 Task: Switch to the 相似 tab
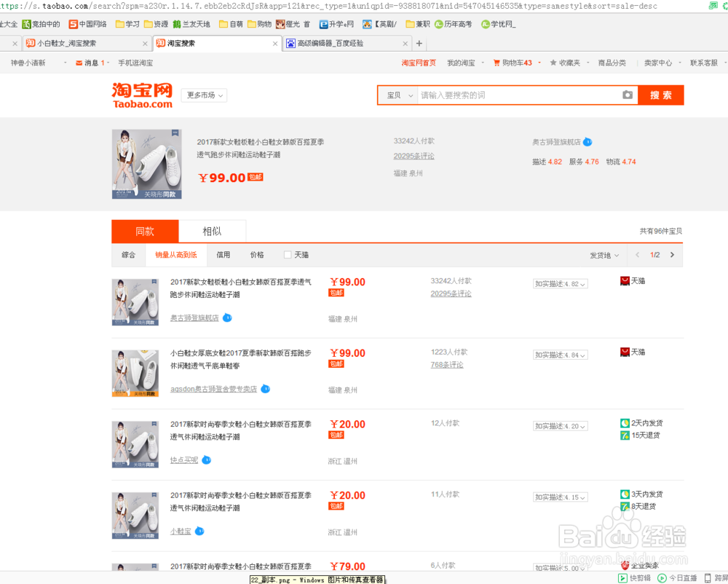(x=212, y=231)
